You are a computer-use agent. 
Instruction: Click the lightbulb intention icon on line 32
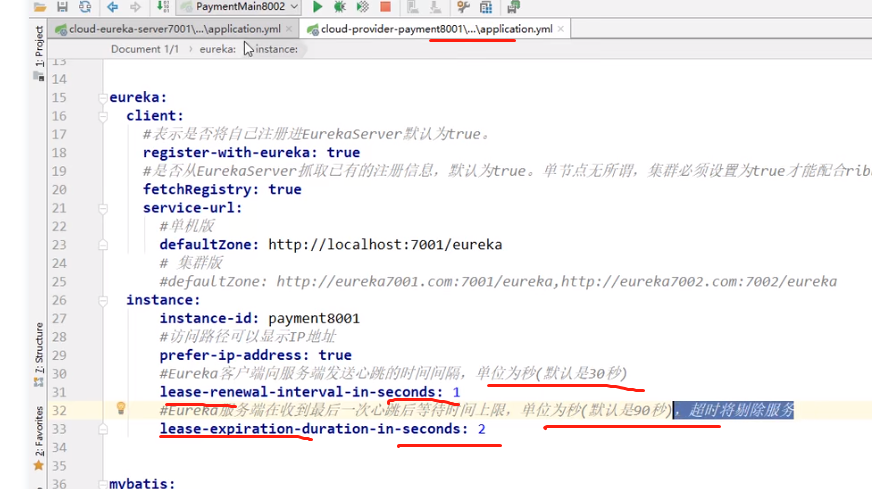pyautogui.click(x=121, y=408)
